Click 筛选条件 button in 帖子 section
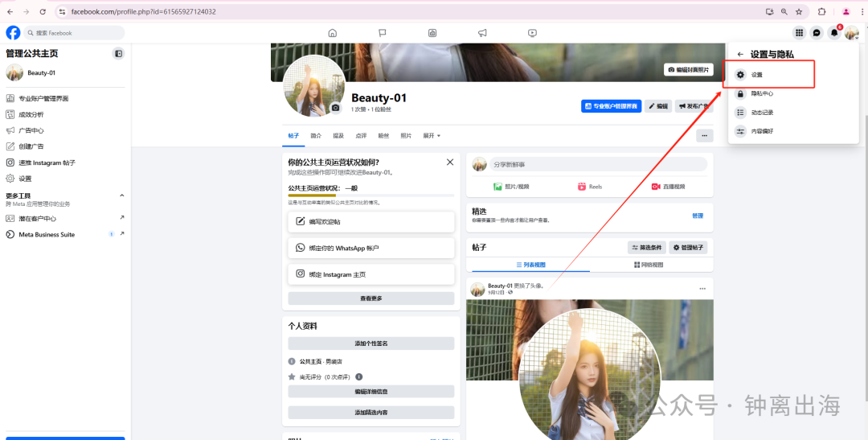 tap(646, 248)
